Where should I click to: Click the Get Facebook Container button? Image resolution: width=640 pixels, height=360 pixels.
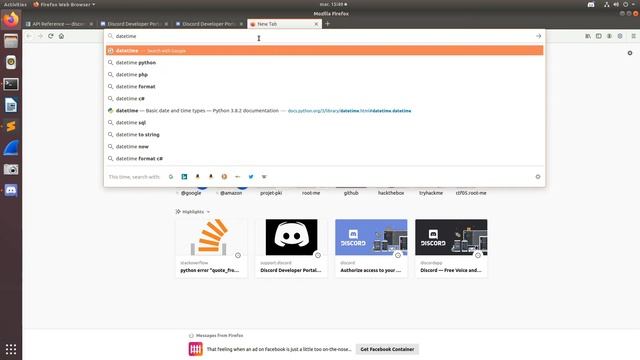click(x=387, y=349)
